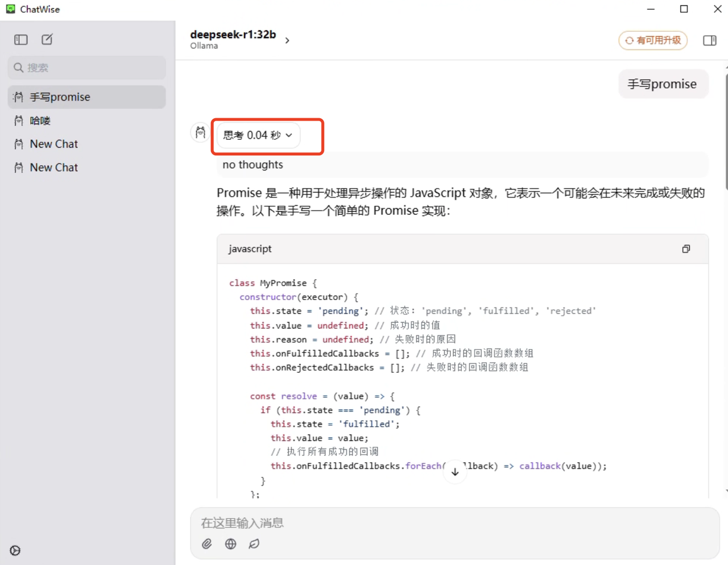Open the 哈喽 chat

point(87,121)
